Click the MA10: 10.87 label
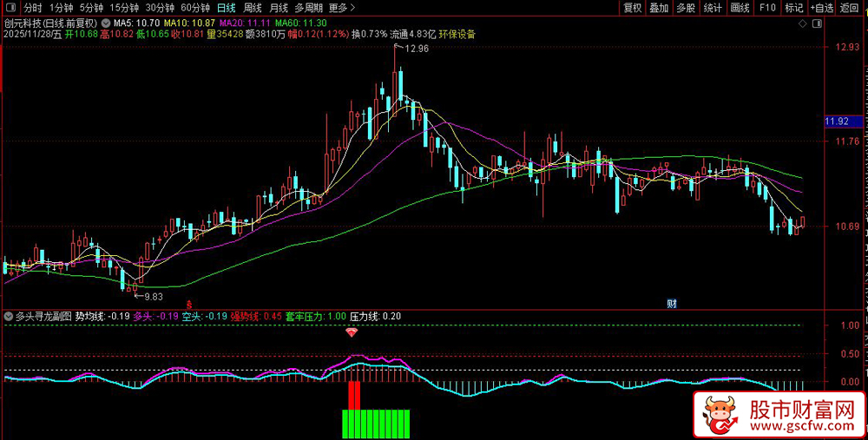 (190, 23)
